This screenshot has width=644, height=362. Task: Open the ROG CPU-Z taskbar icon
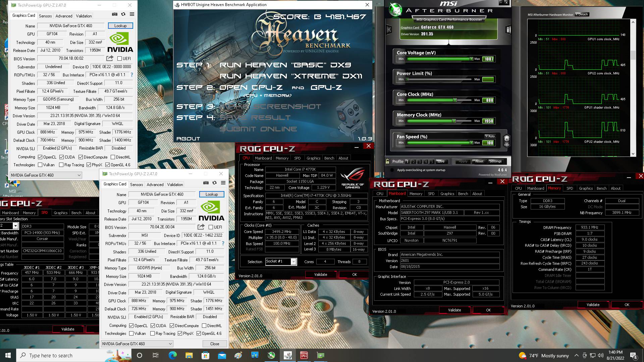click(x=304, y=355)
